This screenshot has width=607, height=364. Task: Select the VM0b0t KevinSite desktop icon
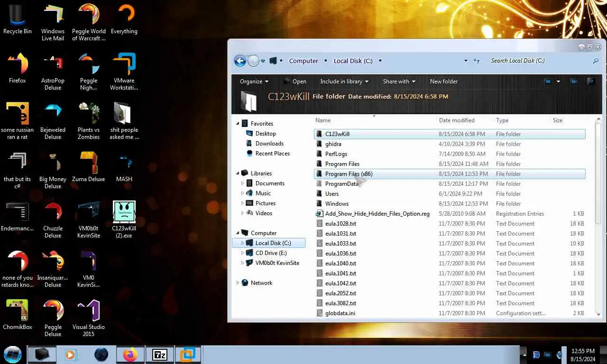click(89, 220)
